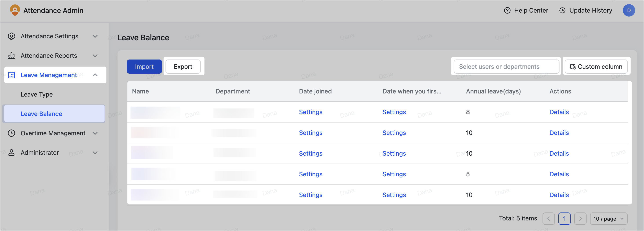
Task: Open Details for the 8-day leave row
Action: point(559,112)
